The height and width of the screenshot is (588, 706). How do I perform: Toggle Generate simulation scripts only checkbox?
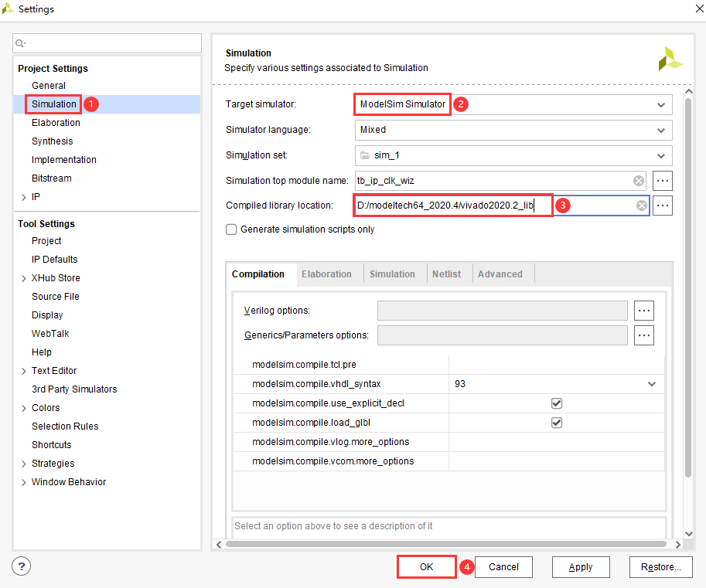point(231,229)
